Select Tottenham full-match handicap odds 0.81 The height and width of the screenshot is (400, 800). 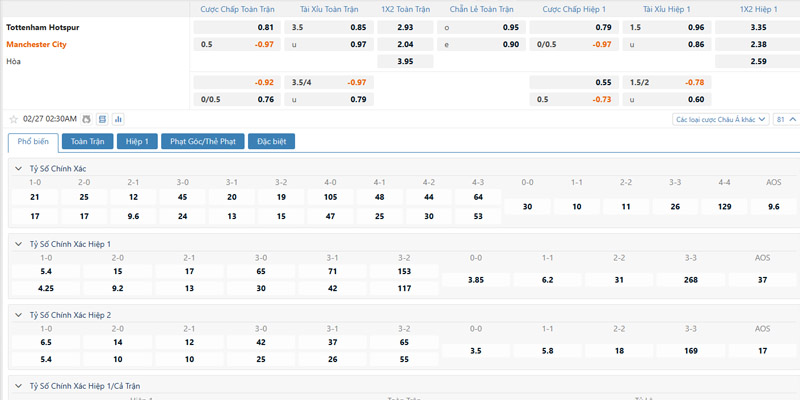point(237,28)
